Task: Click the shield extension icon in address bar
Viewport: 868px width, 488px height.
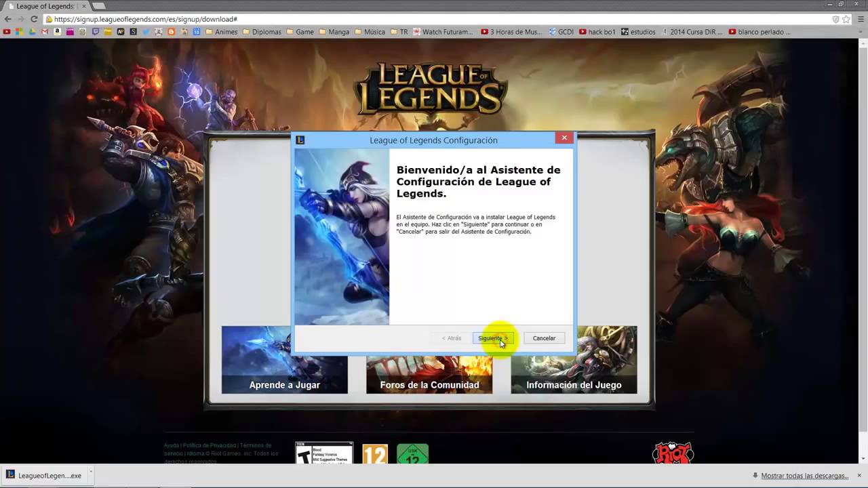Action: click(x=835, y=19)
